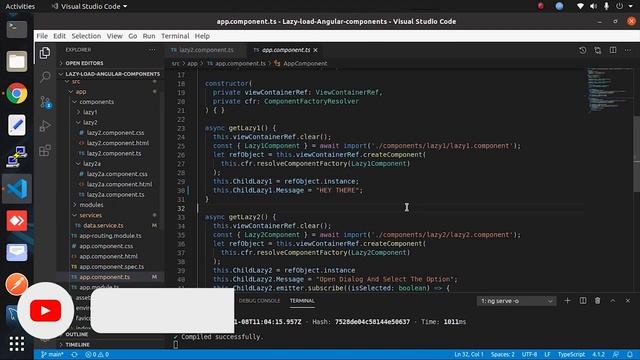The image size is (640, 360).
Task: Close the app.component.ts tab
Action: pyautogui.click(x=316, y=50)
